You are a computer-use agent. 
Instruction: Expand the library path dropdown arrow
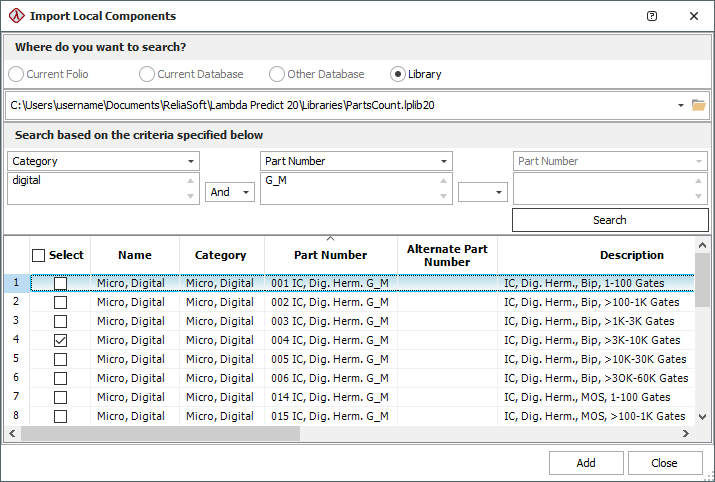point(680,105)
